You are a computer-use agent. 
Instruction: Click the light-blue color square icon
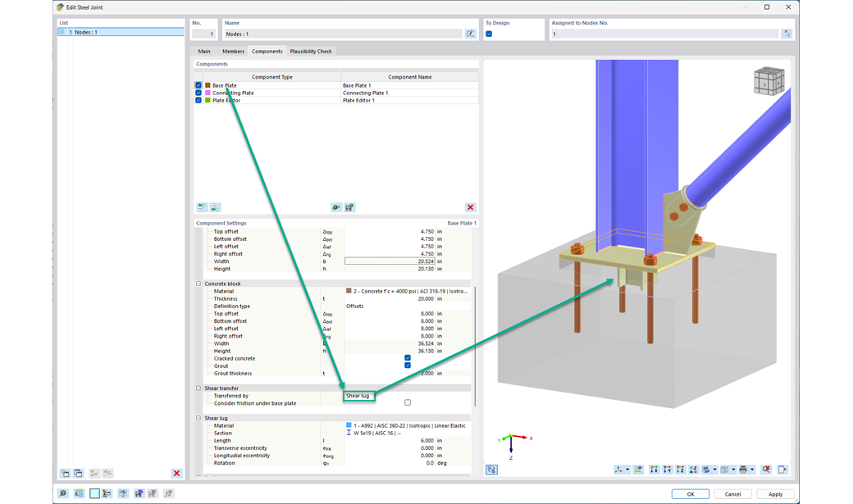[94, 493]
